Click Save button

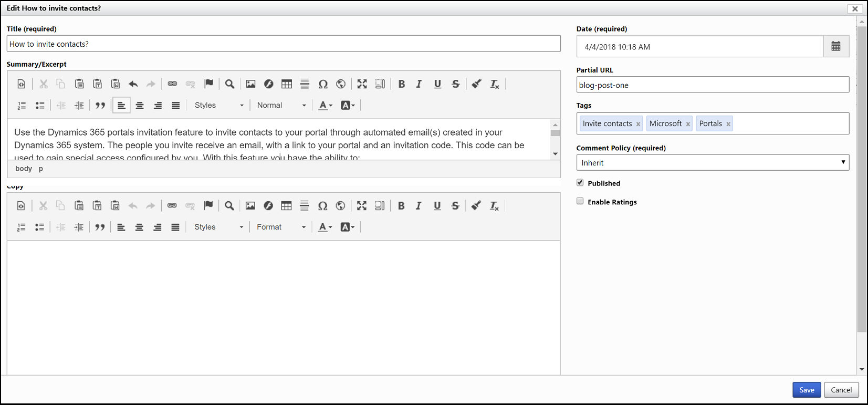pyautogui.click(x=807, y=390)
